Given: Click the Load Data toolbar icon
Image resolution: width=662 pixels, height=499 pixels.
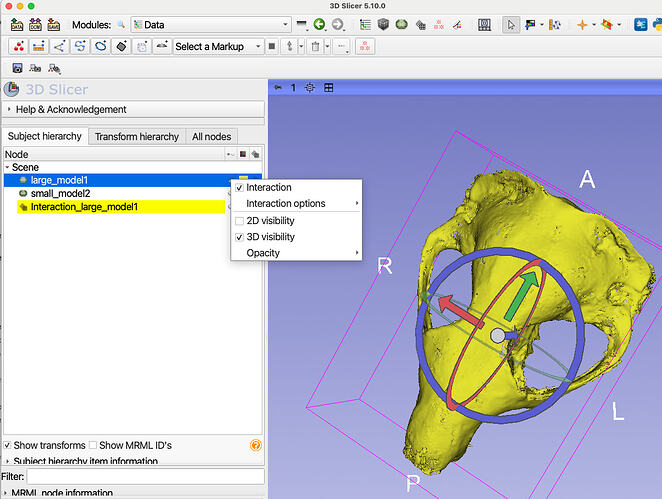Looking at the screenshot, I should pos(17,24).
